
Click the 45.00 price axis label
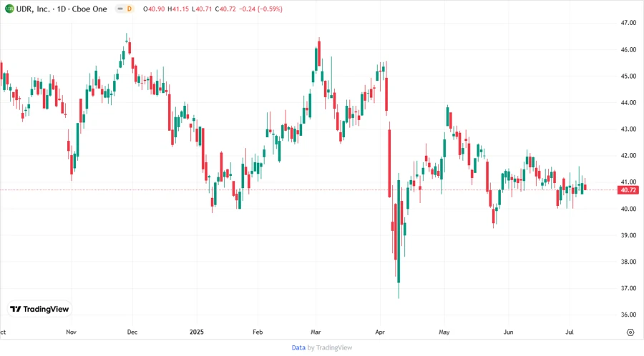pos(628,76)
